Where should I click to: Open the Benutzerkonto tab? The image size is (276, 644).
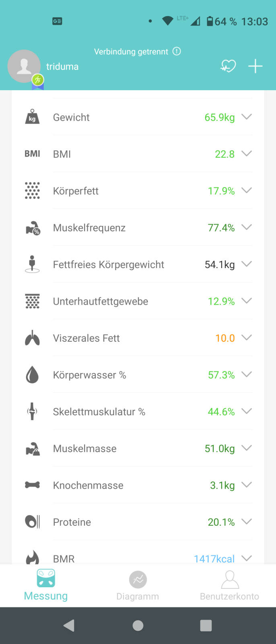pyautogui.click(x=229, y=586)
